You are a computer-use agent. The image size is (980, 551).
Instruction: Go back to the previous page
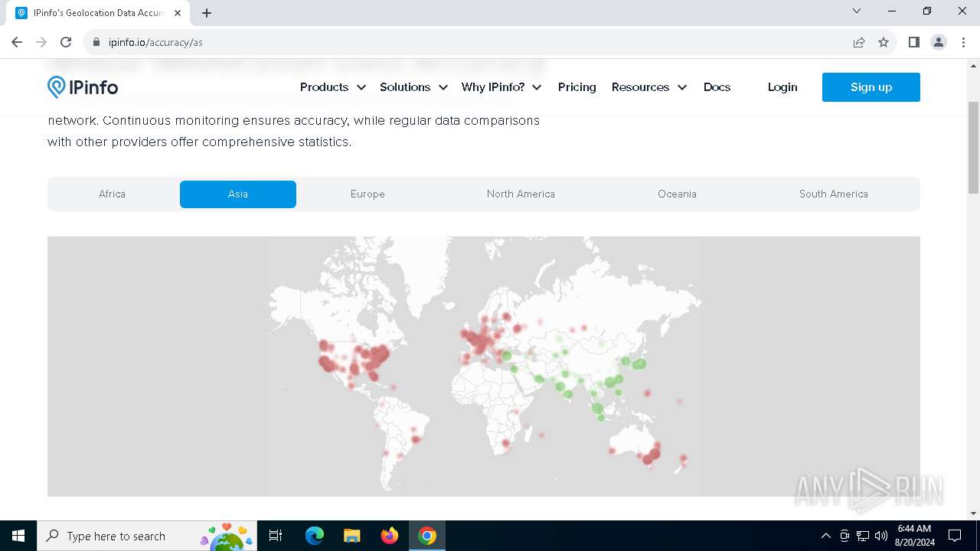point(17,42)
